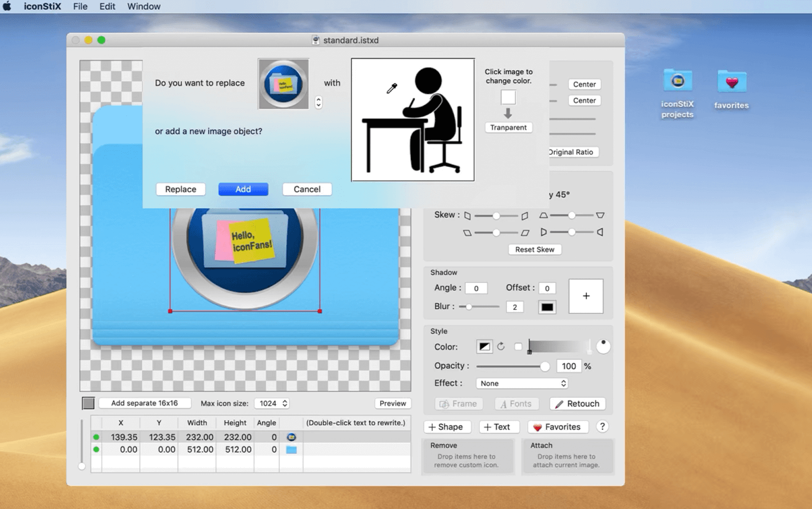Click the parallelogram right shear icon

point(524,233)
